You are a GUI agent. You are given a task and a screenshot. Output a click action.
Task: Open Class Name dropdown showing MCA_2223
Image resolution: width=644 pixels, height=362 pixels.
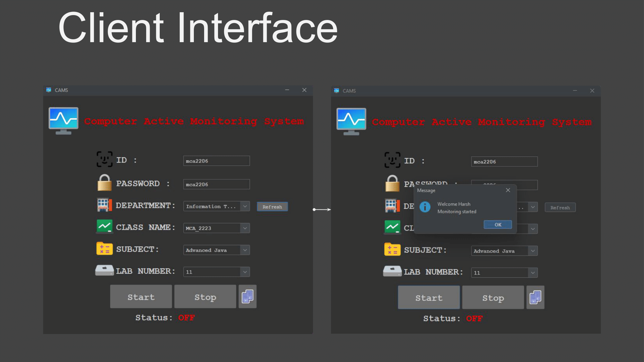[245, 228]
